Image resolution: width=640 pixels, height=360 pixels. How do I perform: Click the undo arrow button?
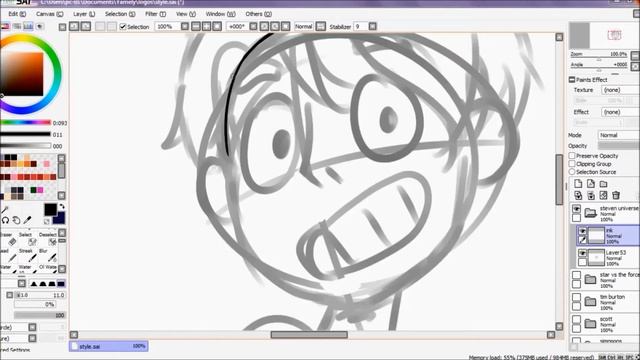click(x=74, y=27)
